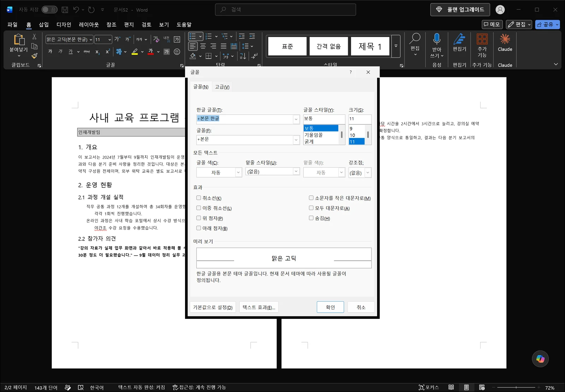Viewport: 565px width, 392px height.
Task: Check the 아래 첨자(B) checkbox
Action: point(198,228)
